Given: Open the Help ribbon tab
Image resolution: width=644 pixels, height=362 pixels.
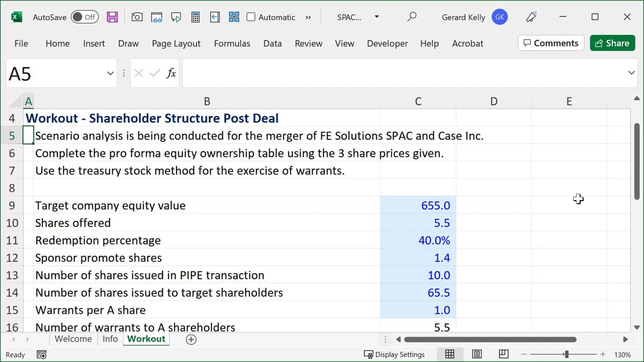Looking at the screenshot, I should [x=429, y=43].
